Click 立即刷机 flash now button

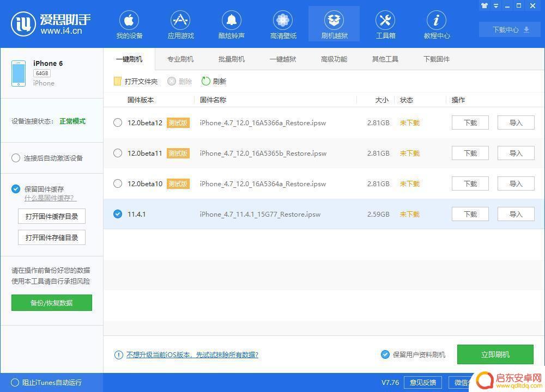point(495,354)
